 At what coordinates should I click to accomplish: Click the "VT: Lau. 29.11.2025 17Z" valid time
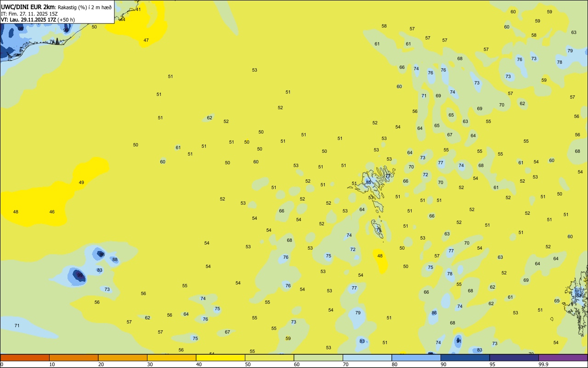pyautogui.click(x=28, y=20)
